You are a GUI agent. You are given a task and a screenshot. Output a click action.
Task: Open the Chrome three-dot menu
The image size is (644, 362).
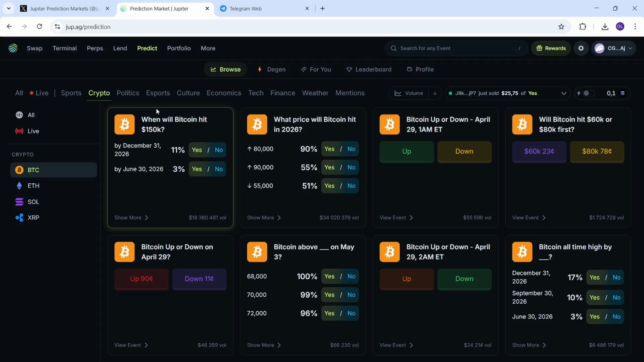635,27
